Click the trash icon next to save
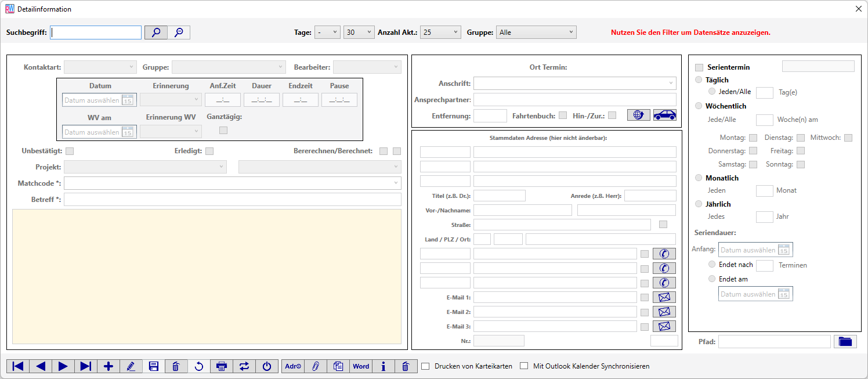The height and width of the screenshot is (379, 868). 176,366
